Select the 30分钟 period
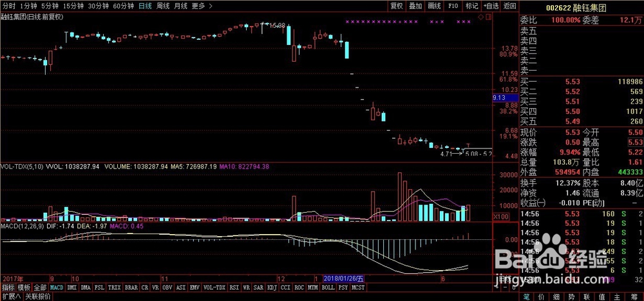The height and width of the screenshot is (301, 644). [x=99, y=6]
